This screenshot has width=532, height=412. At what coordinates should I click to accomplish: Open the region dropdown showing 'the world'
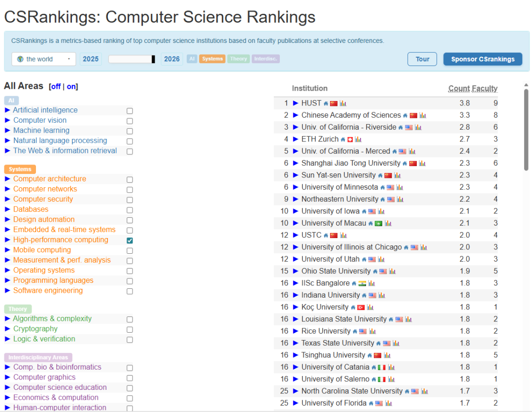pos(44,59)
